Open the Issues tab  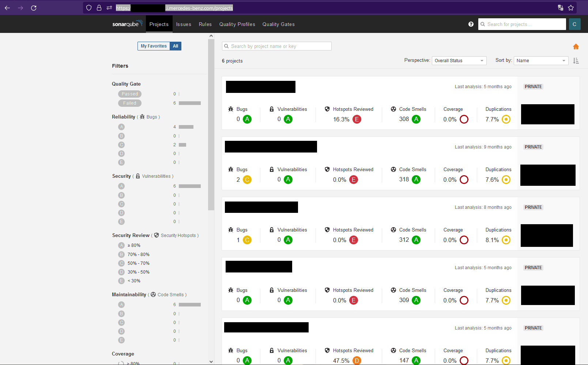click(184, 24)
